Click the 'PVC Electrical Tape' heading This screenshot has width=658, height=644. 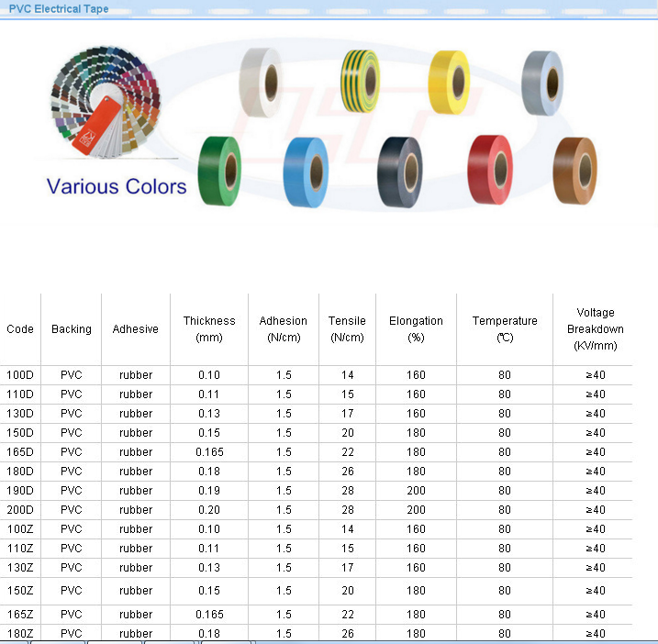59,9
